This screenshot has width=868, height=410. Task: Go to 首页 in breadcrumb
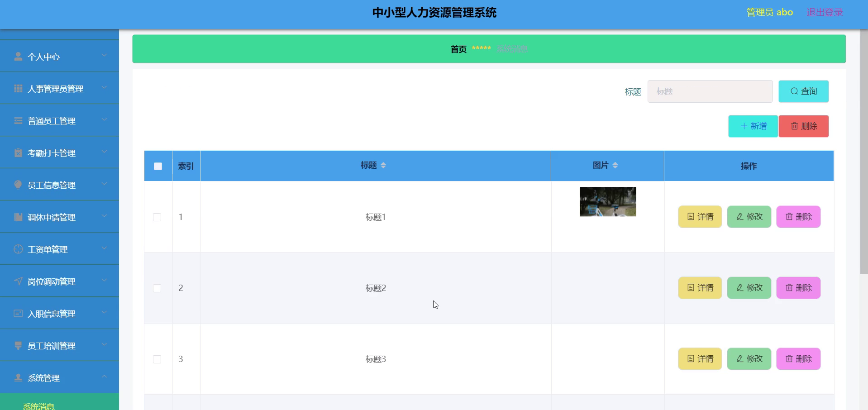click(x=458, y=49)
